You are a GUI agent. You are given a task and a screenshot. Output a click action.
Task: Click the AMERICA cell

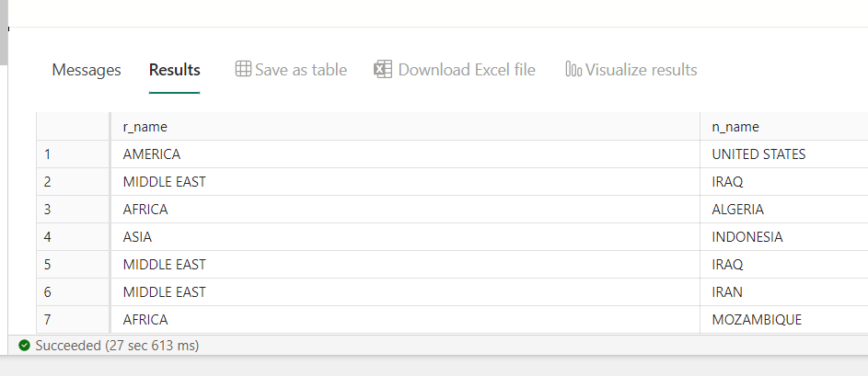tap(152, 154)
